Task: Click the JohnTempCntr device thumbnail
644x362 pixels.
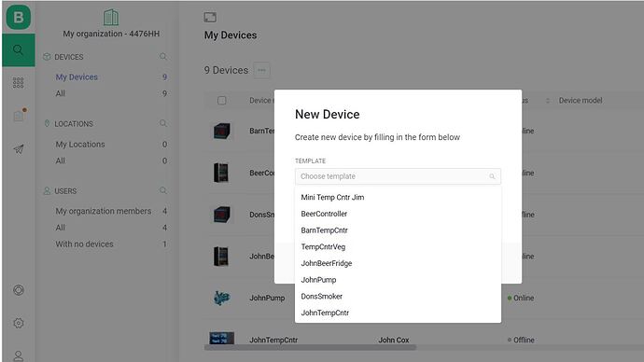Action: point(222,339)
